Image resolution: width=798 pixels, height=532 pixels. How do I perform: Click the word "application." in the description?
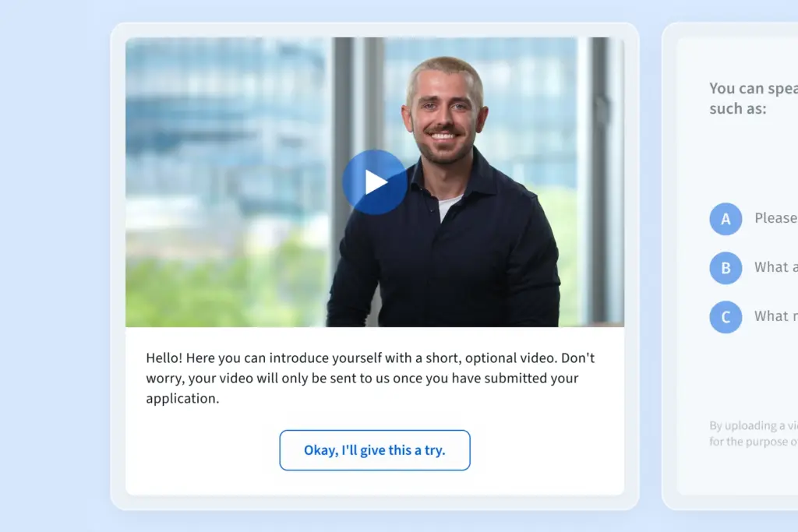click(182, 399)
